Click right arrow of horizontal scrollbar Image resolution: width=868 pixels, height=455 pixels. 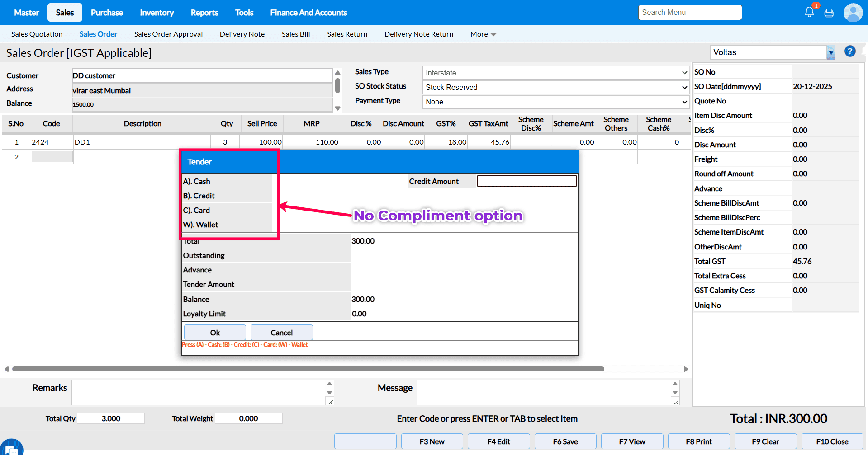[686, 369]
